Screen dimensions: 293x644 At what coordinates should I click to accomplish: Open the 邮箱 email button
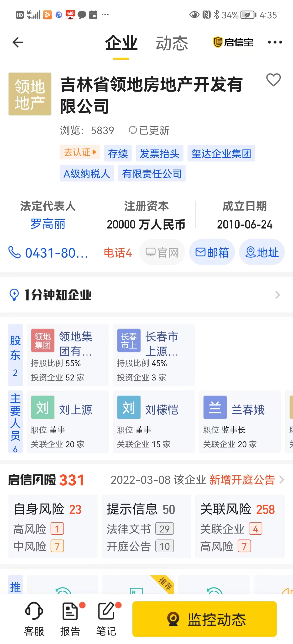pos(212,252)
